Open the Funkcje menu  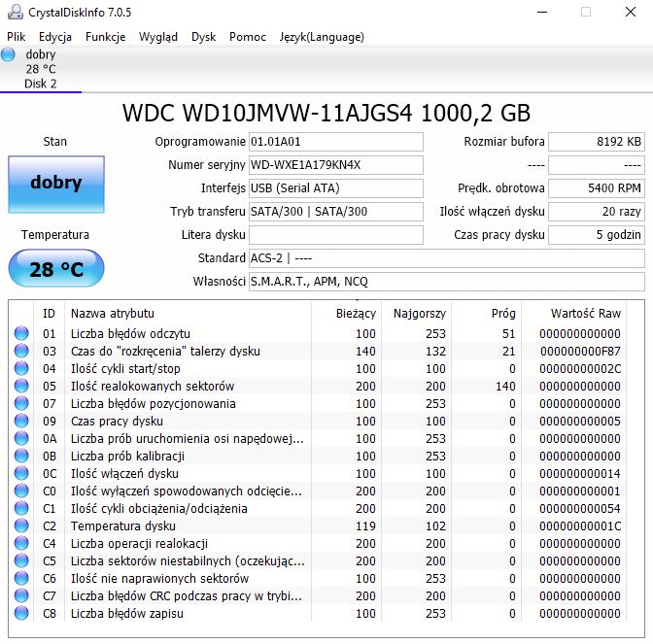tap(105, 37)
